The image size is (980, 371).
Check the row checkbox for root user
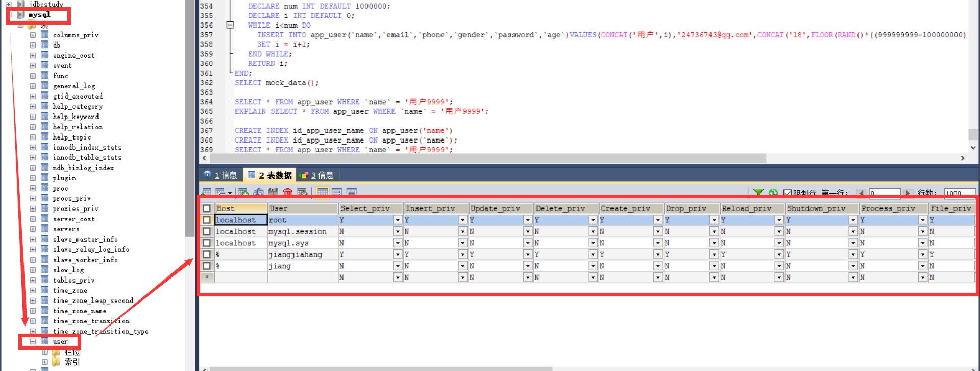207,220
